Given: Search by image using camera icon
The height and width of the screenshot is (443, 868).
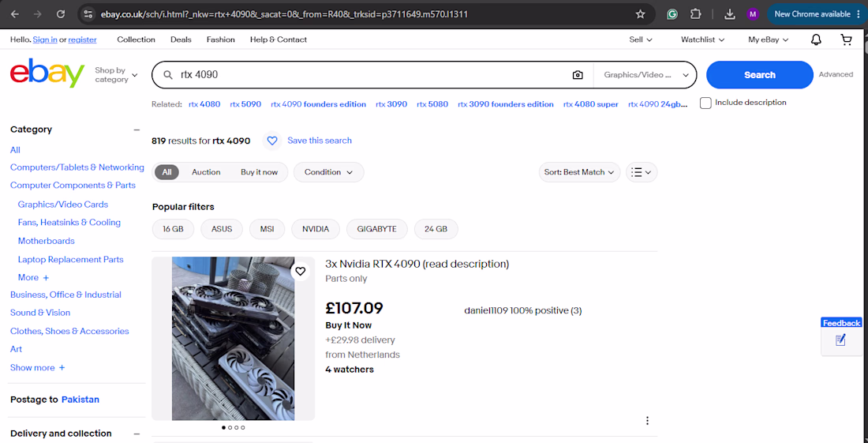Looking at the screenshot, I should click(578, 75).
